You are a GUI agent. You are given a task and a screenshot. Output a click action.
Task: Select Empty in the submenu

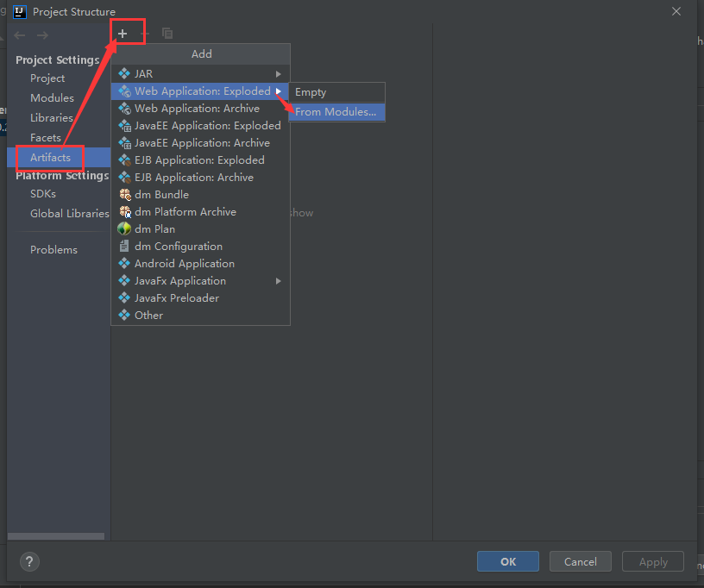tap(336, 92)
